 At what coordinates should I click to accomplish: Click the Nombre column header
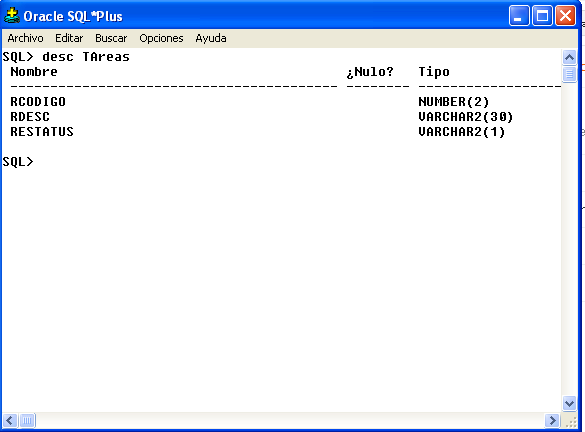tap(34, 72)
